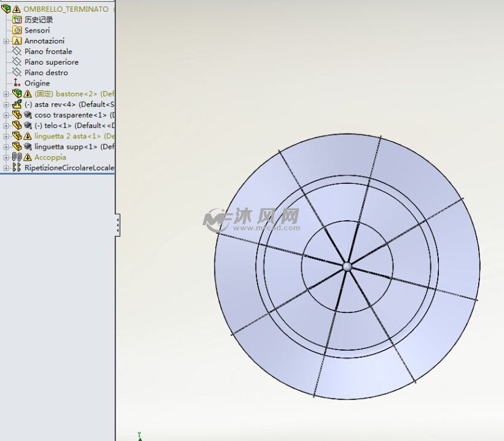This screenshot has width=504, height=441.
Task: Expand the asta rev<4> tree node
Action: [5, 104]
